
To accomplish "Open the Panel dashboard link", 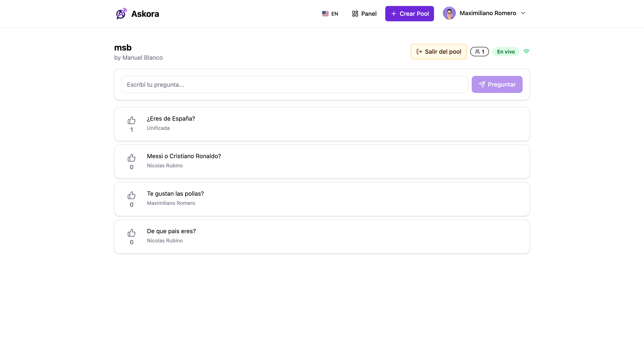I will 364,14.
